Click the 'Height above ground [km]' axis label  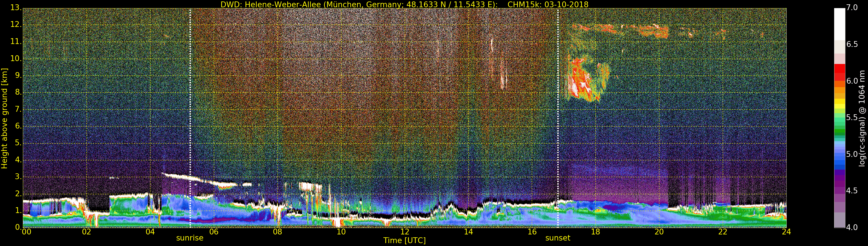point(4,118)
